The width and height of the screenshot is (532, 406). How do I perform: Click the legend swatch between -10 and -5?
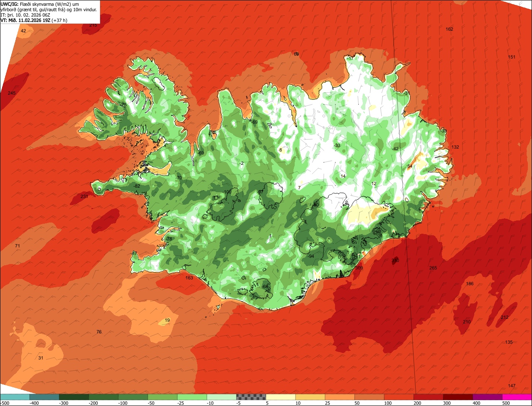click(222, 397)
